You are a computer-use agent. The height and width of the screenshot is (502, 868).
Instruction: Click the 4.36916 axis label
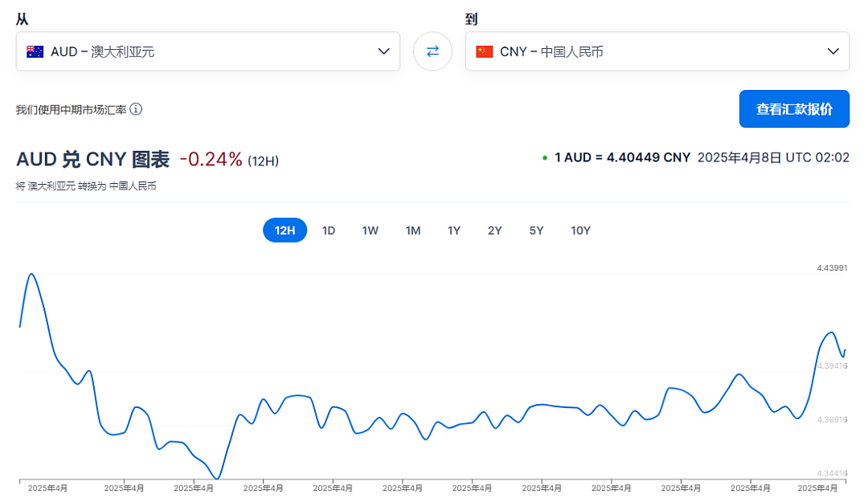tap(832, 419)
